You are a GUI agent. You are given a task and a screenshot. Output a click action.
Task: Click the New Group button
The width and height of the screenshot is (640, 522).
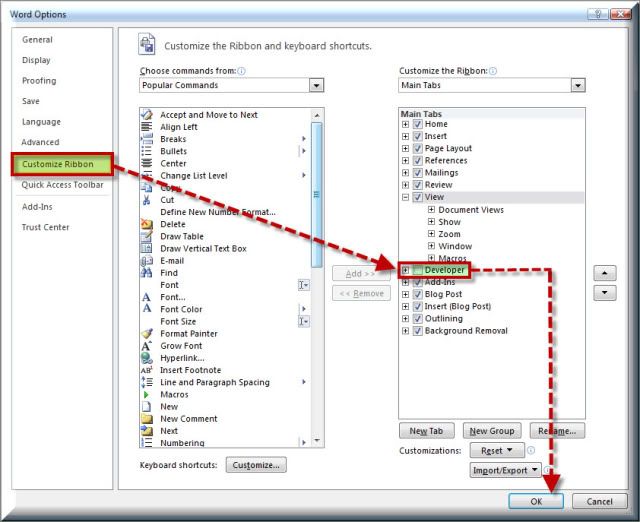click(492, 431)
